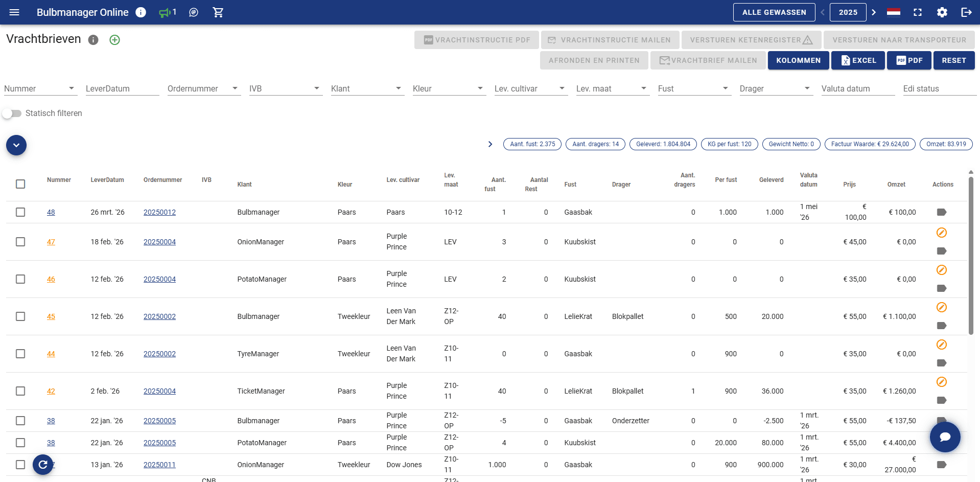Click the Valuta datum filter field

(x=857, y=88)
